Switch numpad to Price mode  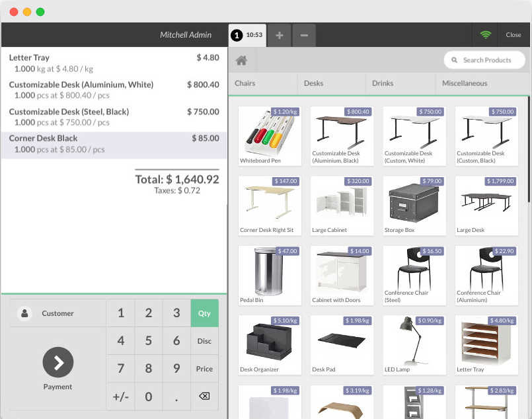[204, 369]
